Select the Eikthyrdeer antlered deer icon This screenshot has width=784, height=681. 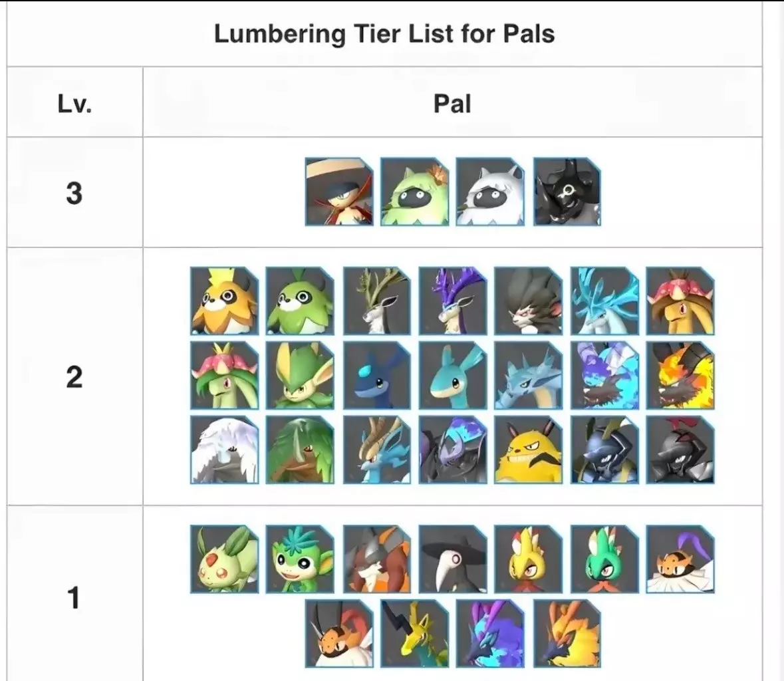click(x=377, y=301)
